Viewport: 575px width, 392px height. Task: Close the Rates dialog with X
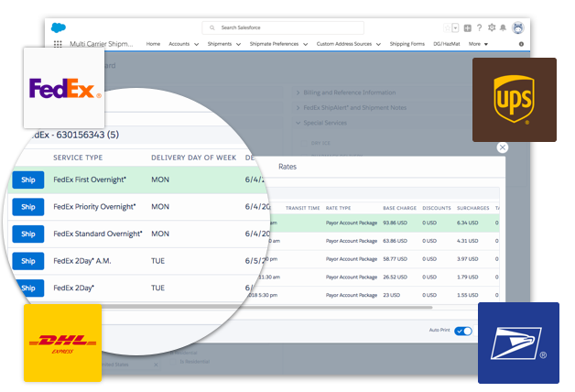[x=503, y=147]
